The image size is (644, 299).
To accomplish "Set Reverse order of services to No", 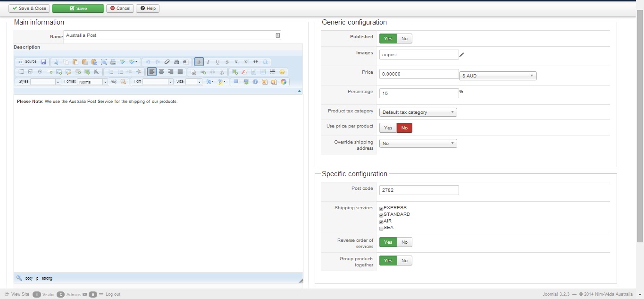I will tap(404, 242).
